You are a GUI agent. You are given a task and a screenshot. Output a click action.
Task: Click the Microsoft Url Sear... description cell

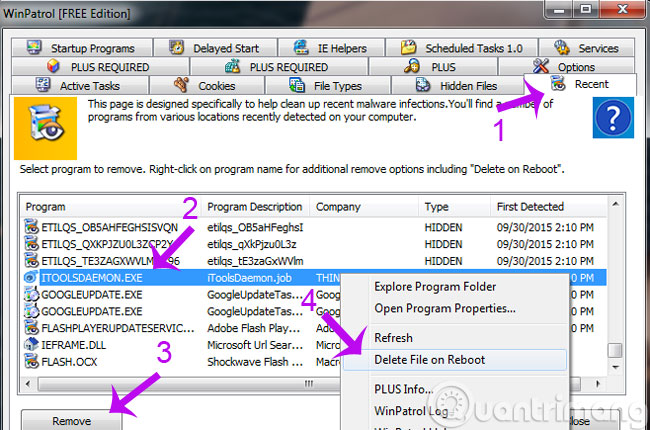255,345
